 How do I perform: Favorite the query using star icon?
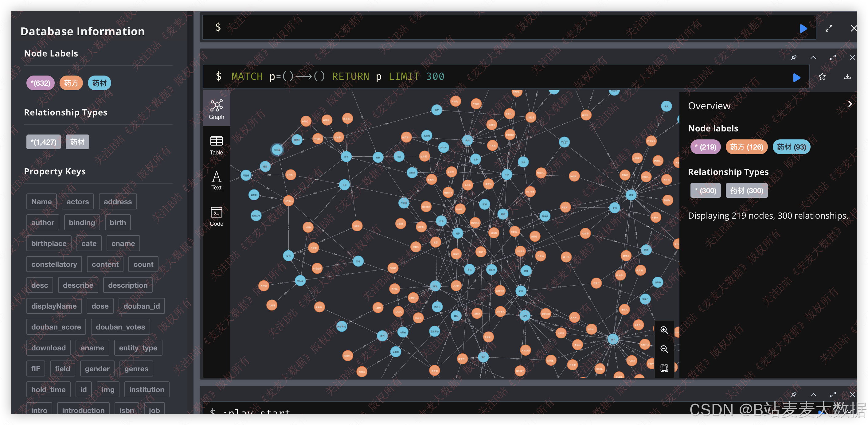(822, 77)
